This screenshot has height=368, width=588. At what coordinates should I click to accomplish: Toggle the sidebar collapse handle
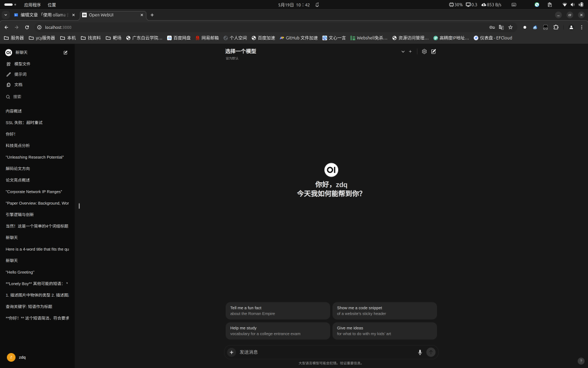(79, 206)
